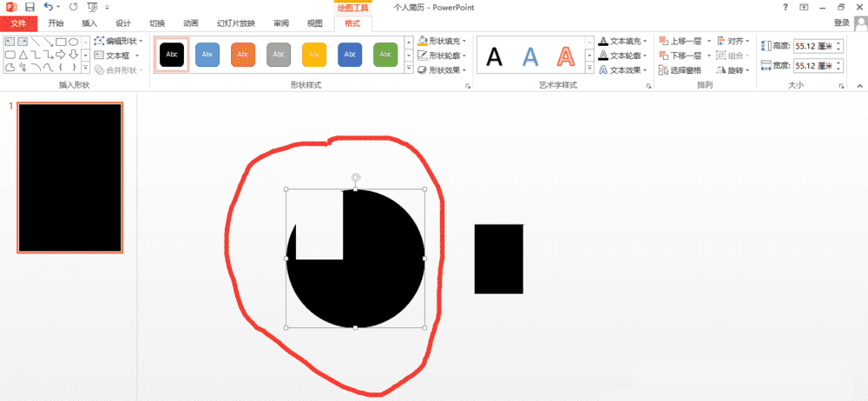Start slideshow from beginning via quick access icon
This screenshot has width=868, height=401.
pos(93,7)
